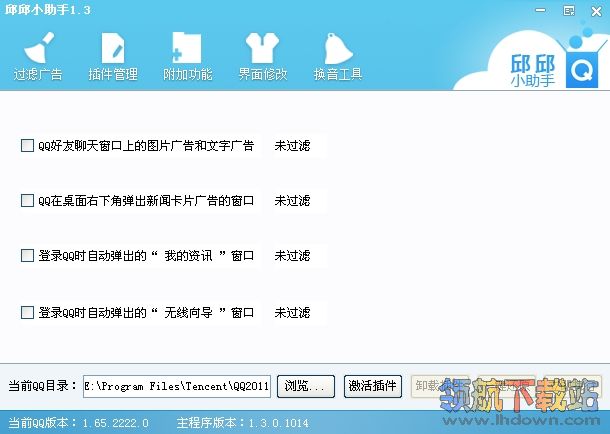Click the skin menu icon in title bar
Image resolution: width=610 pixels, height=434 pixels.
click(x=569, y=11)
